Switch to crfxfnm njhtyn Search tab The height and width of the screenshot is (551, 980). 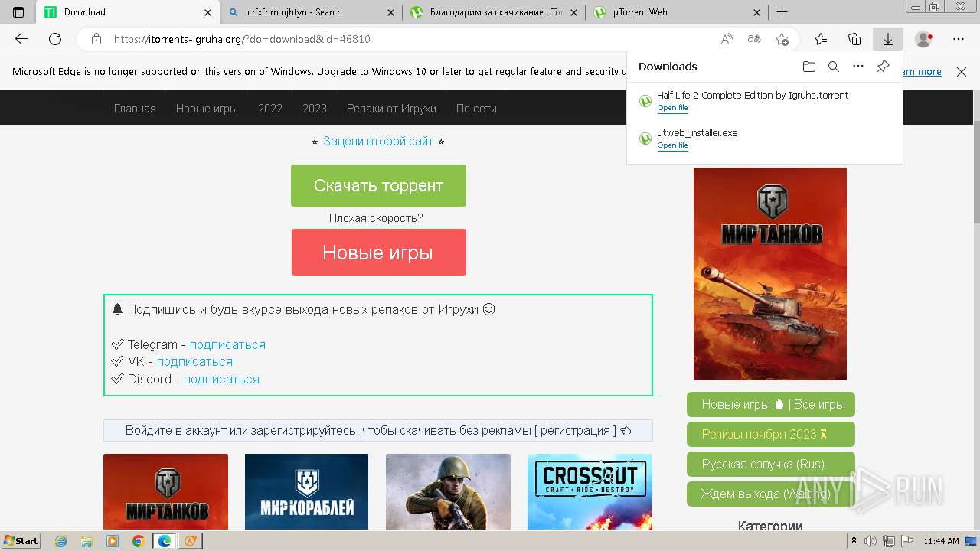coord(312,12)
